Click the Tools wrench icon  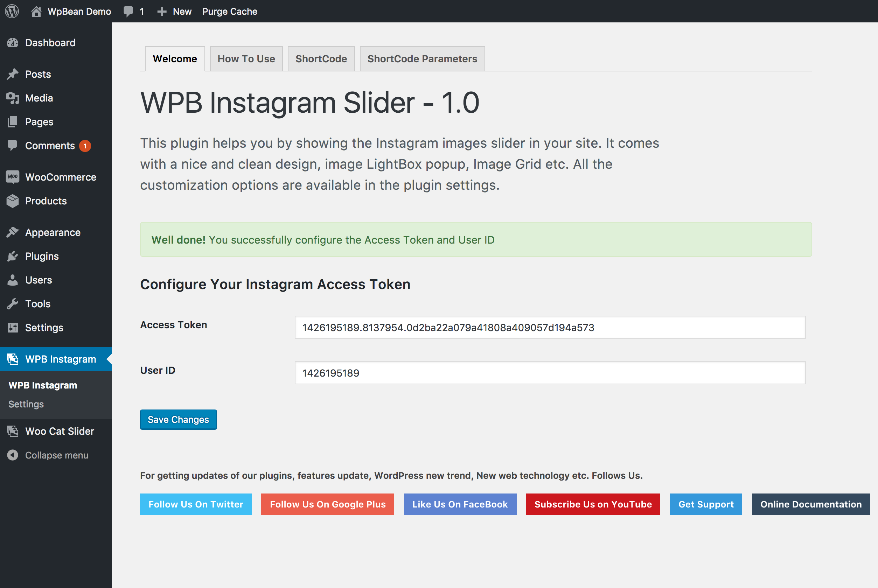click(12, 304)
